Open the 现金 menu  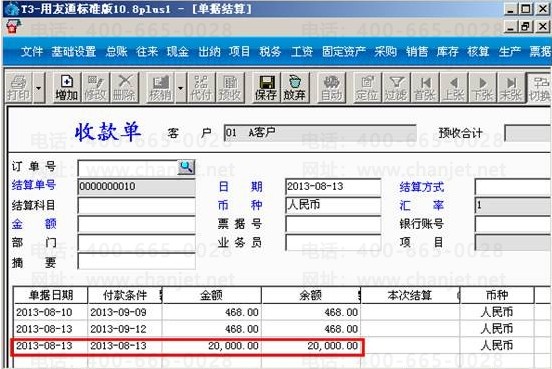tap(178, 52)
